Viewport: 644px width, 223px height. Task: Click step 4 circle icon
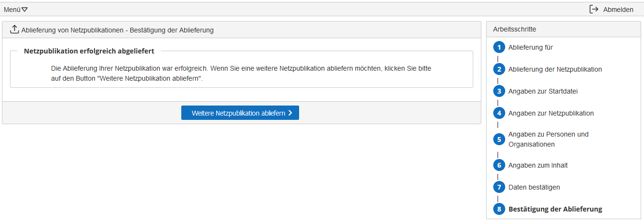point(499,113)
